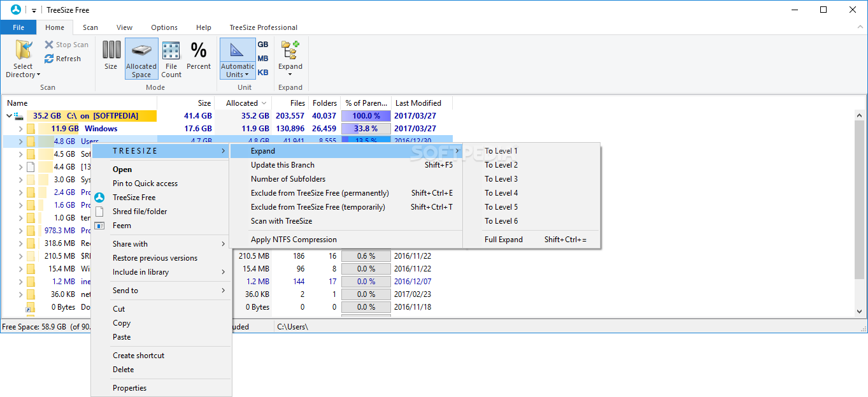Collapse the C:\ drive root node

point(9,116)
